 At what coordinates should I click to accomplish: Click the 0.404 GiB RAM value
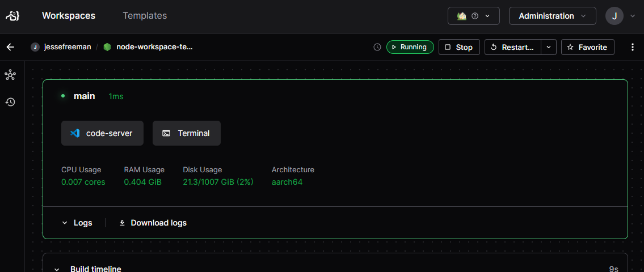click(x=143, y=182)
